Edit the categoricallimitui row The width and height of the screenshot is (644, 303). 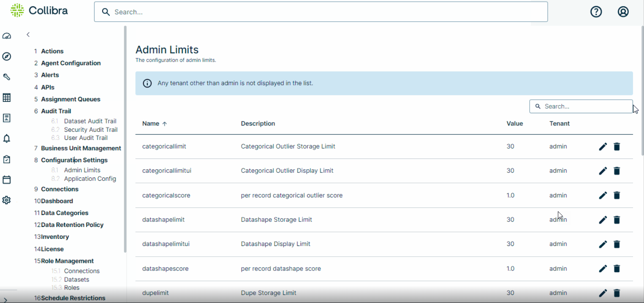tap(603, 171)
